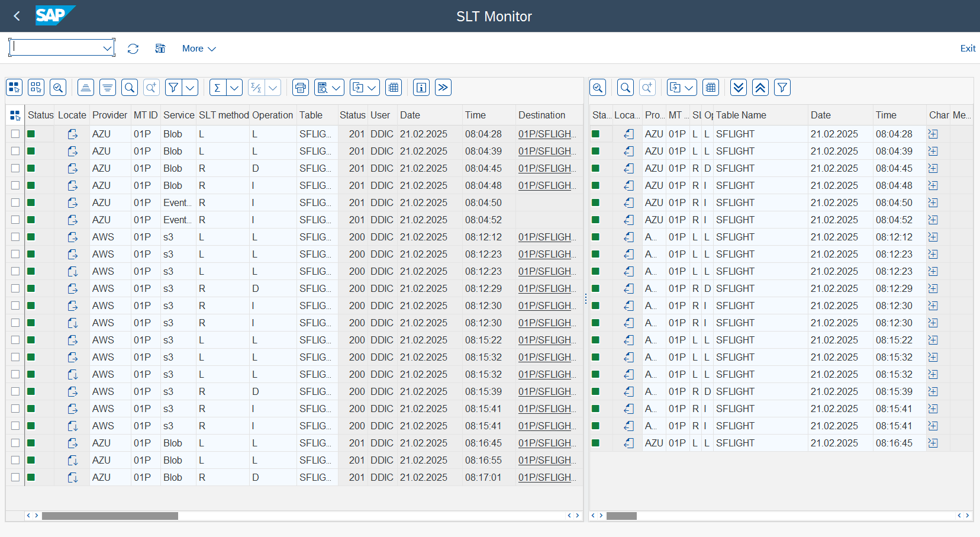Image resolution: width=980 pixels, height=537 pixels.
Task: Open destination link in 08:04:28 row
Action: point(547,134)
